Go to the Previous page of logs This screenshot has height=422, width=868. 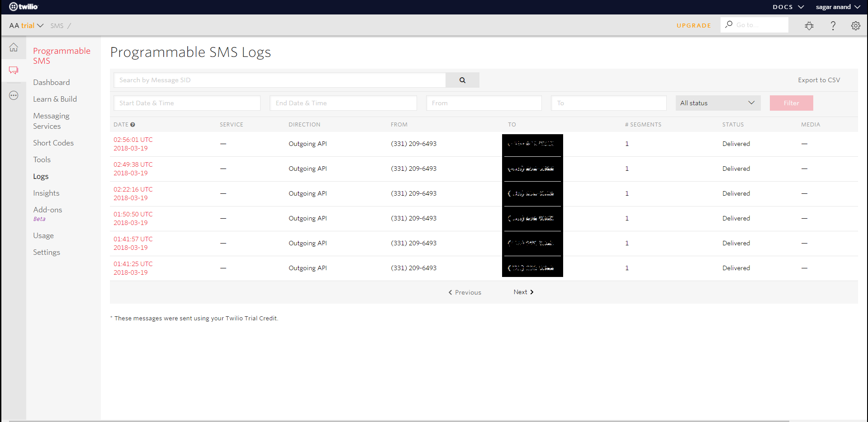[x=465, y=292]
